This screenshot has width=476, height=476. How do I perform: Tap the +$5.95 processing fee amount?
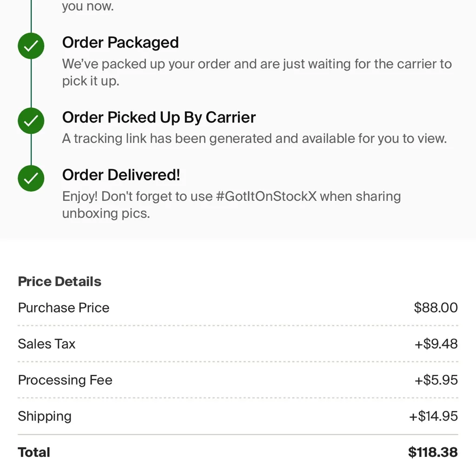point(436,380)
